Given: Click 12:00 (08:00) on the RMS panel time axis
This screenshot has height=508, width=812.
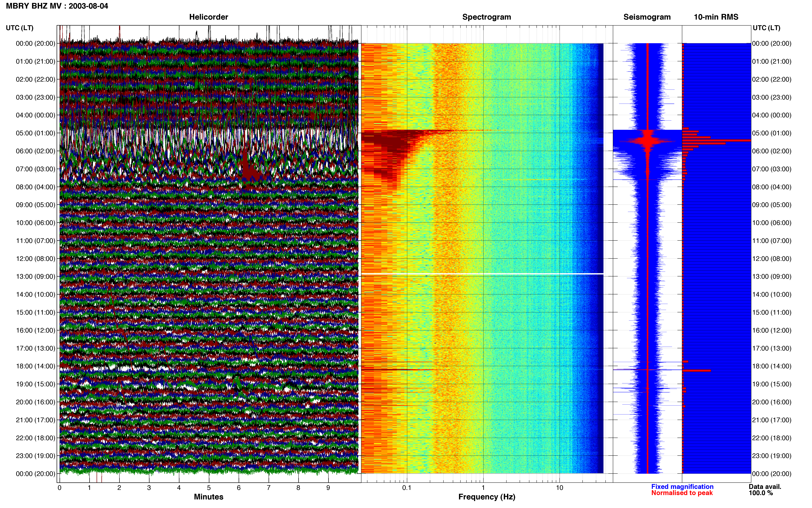Looking at the screenshot, I should [772, 259].
